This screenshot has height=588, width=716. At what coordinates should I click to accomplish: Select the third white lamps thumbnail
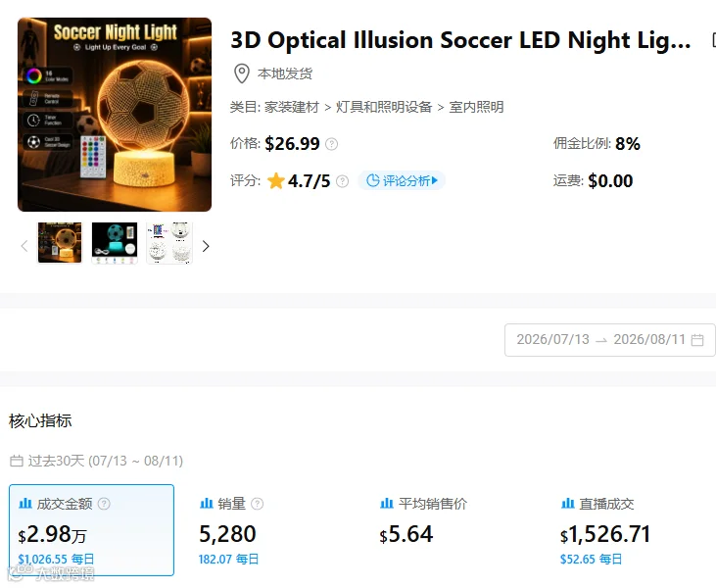pyautogui.click(x=168, y=243)
